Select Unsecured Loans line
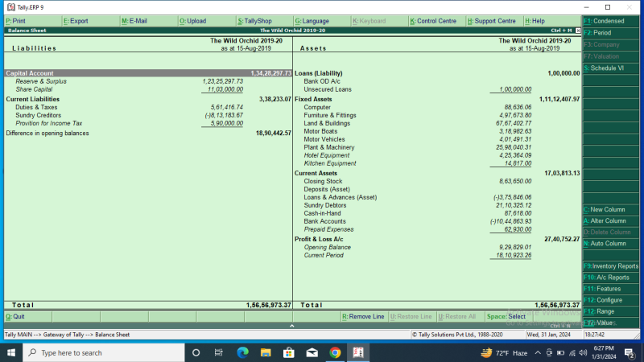 pos(328,89)
